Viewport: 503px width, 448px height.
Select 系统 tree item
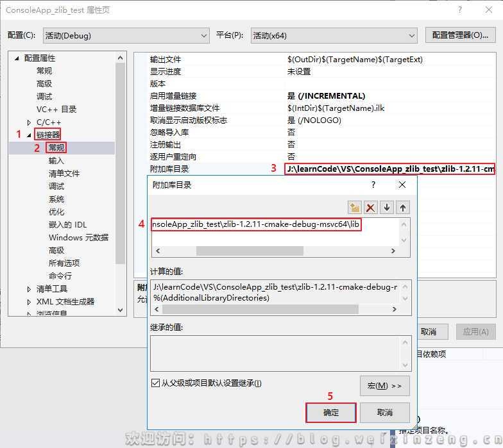pos(56,199)
